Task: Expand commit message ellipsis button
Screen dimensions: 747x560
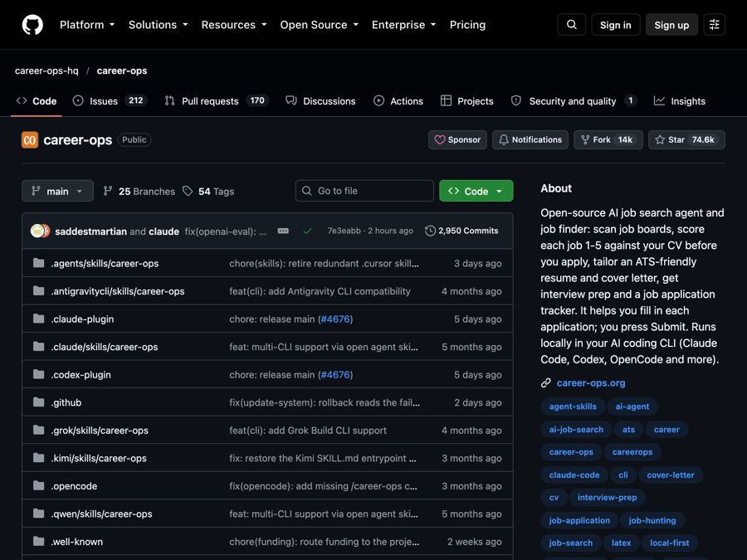Action: click(283, 231)
